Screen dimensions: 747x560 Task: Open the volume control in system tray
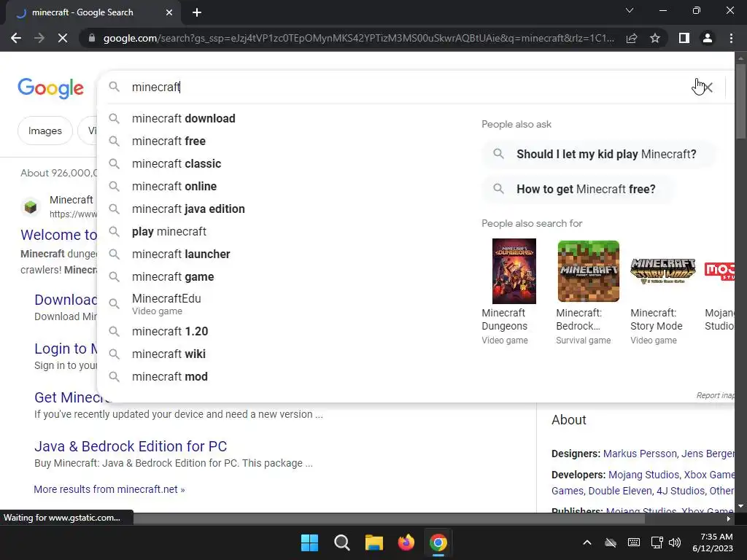point(675,542)
